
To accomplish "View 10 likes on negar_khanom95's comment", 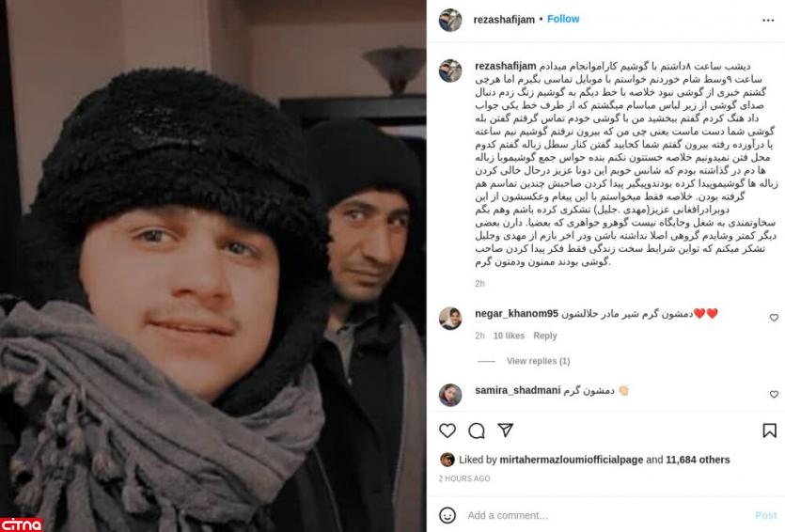I will tap(509, 336).
